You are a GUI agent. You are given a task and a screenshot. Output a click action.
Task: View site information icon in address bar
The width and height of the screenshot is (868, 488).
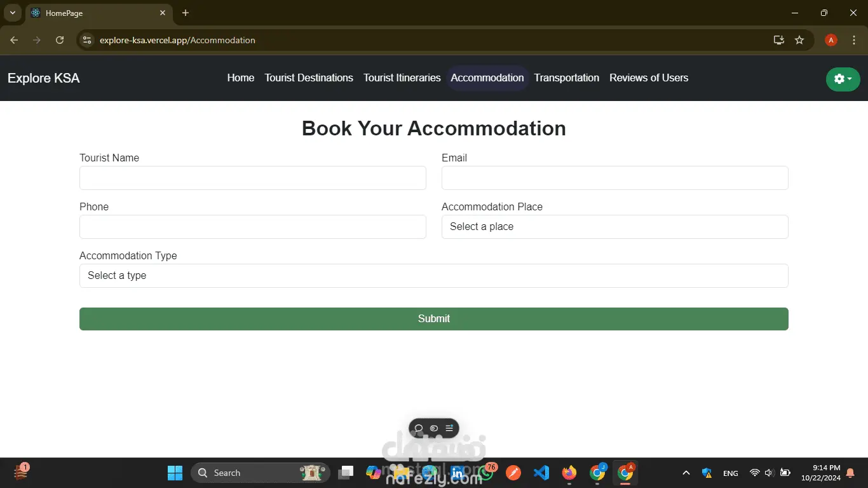click(88, 40)
